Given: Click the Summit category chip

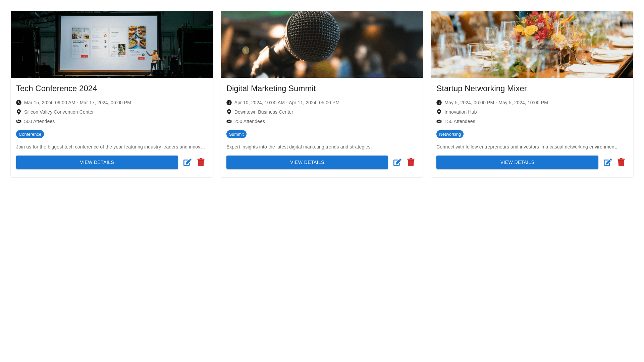Looking at the screenshot, I should tap(236, 134).
